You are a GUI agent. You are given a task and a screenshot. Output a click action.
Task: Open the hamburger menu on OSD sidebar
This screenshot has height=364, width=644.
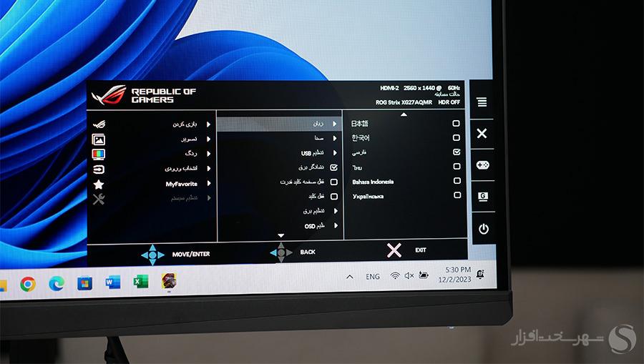pos(482,102)
